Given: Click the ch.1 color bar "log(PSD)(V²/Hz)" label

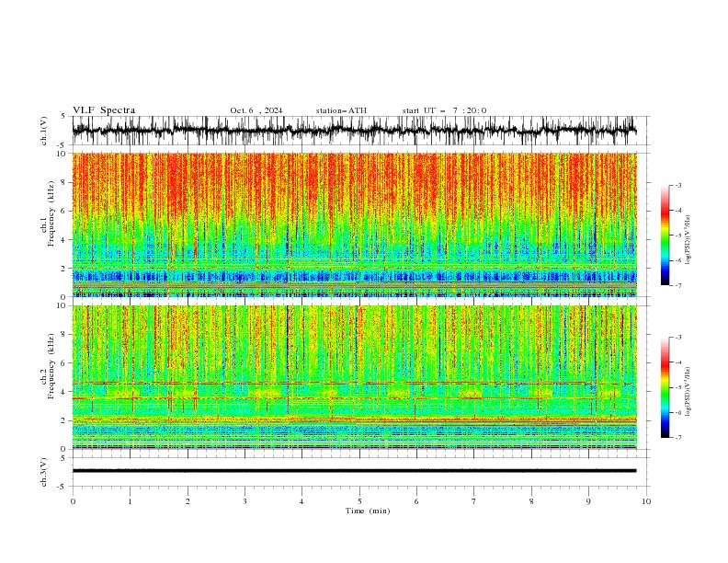Looking at the screenshot, I should click(688, 240).
